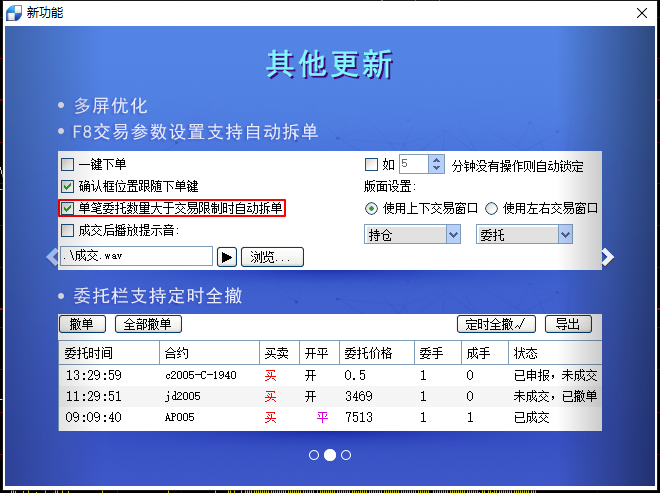Viewport: 660px width, 493px height.
Task: Enable 成交后播放提示音 checkbox
Action: pyautogui.click(x=68, y=230)
